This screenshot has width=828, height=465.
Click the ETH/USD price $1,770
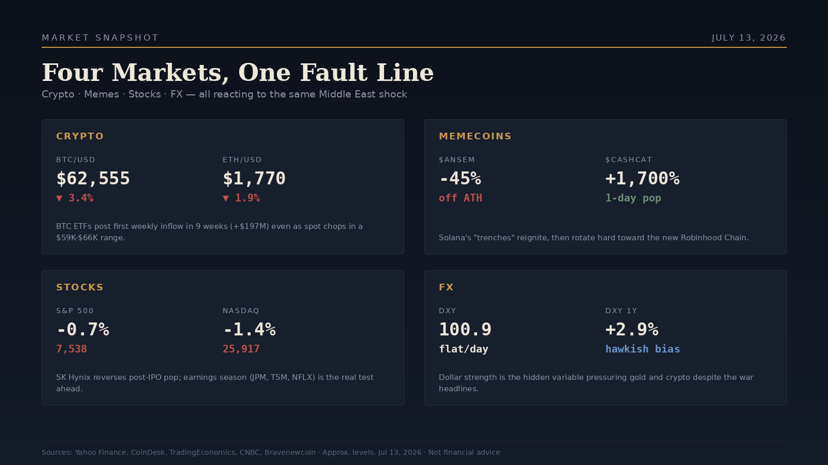pyautogui.click(x=254, y=178)
